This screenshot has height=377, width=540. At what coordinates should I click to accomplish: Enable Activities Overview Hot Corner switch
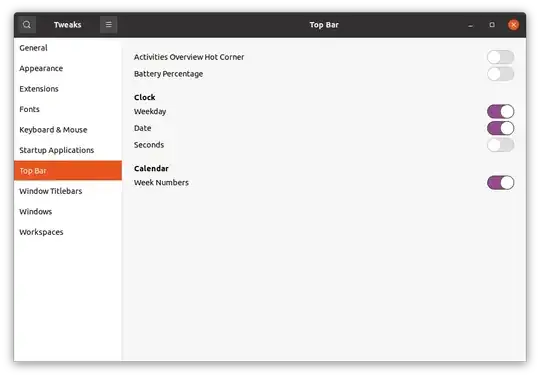(x=500, y=57)
